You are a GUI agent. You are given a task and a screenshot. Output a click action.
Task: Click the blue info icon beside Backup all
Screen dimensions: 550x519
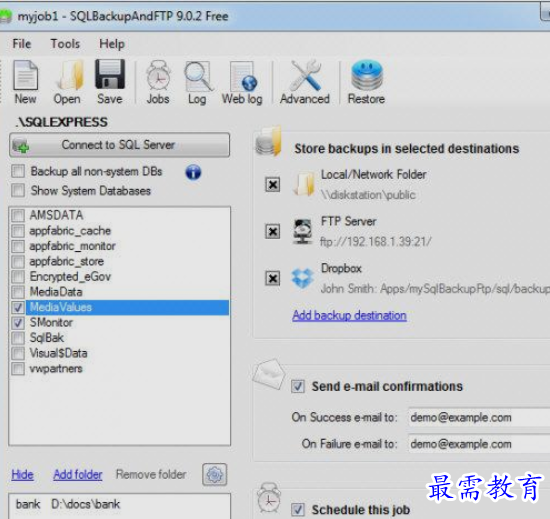pyautogui.click(x=193, y=172)
